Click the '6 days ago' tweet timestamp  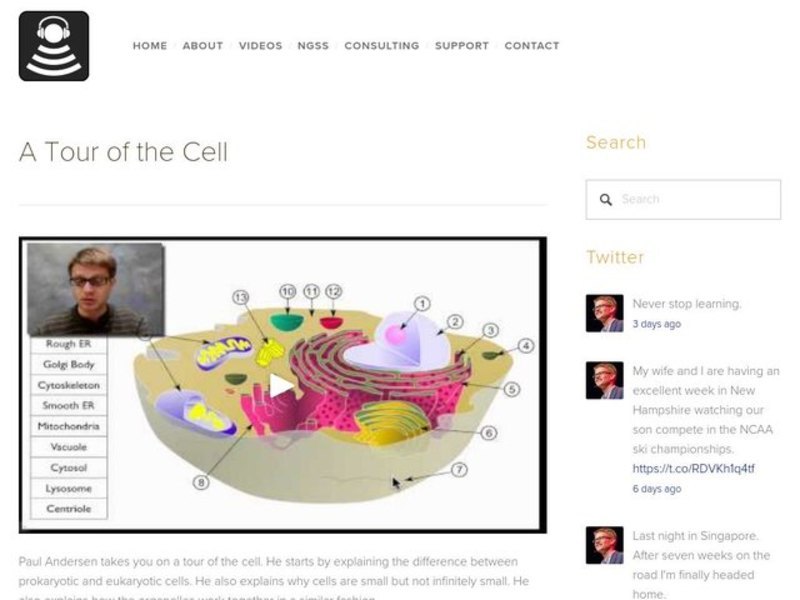click(x=655, y=489)
